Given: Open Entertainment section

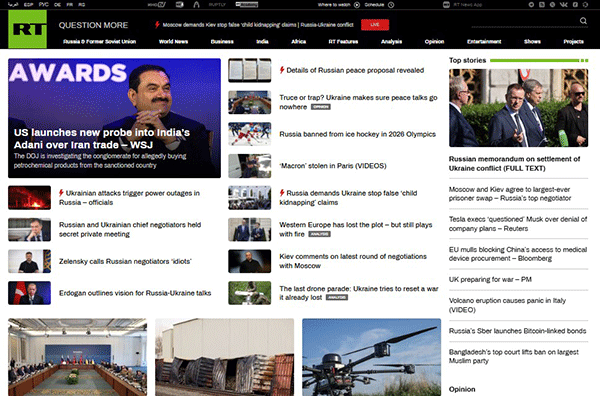Looking at the screenshot, I should coord(484,41).
